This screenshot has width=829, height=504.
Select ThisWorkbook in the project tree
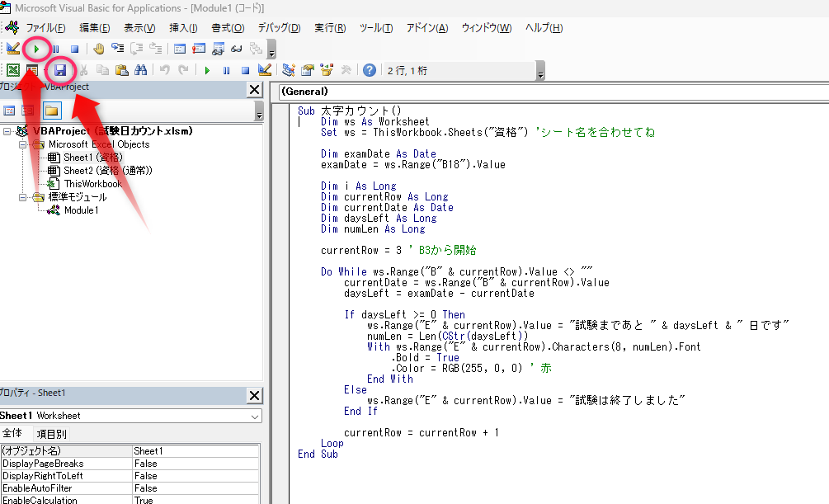pyautogui.click(x=93, y=184)
